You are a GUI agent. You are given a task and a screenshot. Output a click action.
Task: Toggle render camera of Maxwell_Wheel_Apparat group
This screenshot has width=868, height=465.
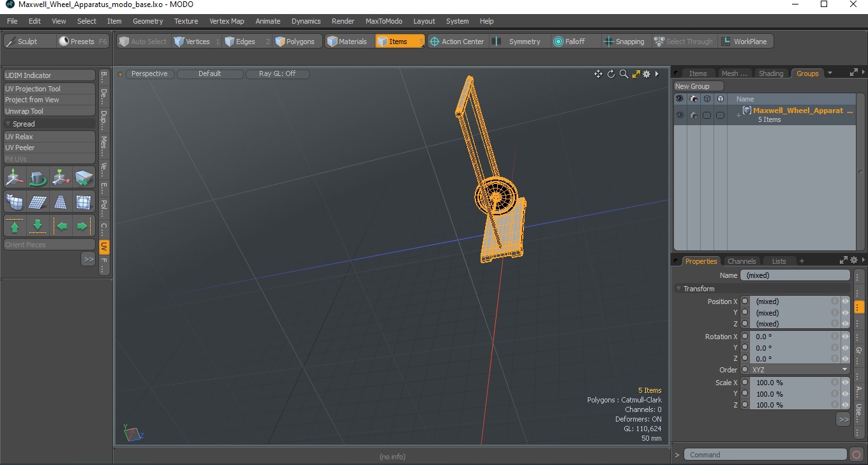pos(693,115)
